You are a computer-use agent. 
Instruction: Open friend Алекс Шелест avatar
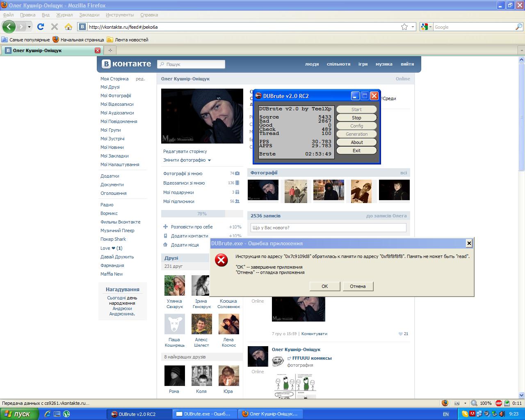(201, 324)
